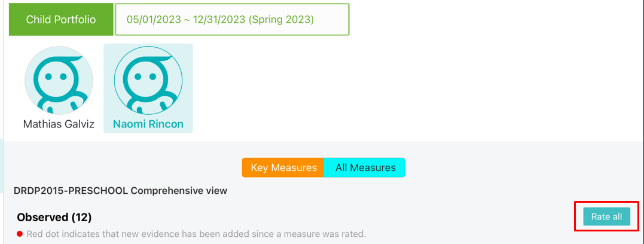Switch to All Measures view
The height and width of the screenshot is (244, 644).
pos(365,167)
